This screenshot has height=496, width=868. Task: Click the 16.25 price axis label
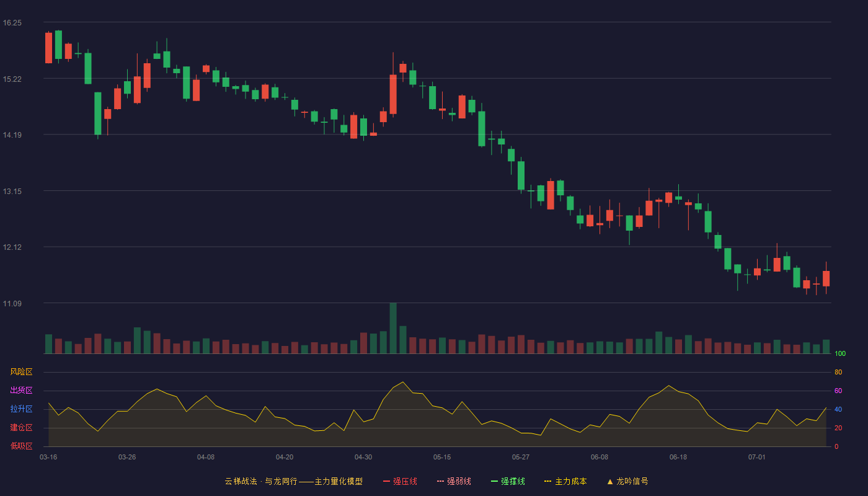pyautogui.click(x=12, y=23)
